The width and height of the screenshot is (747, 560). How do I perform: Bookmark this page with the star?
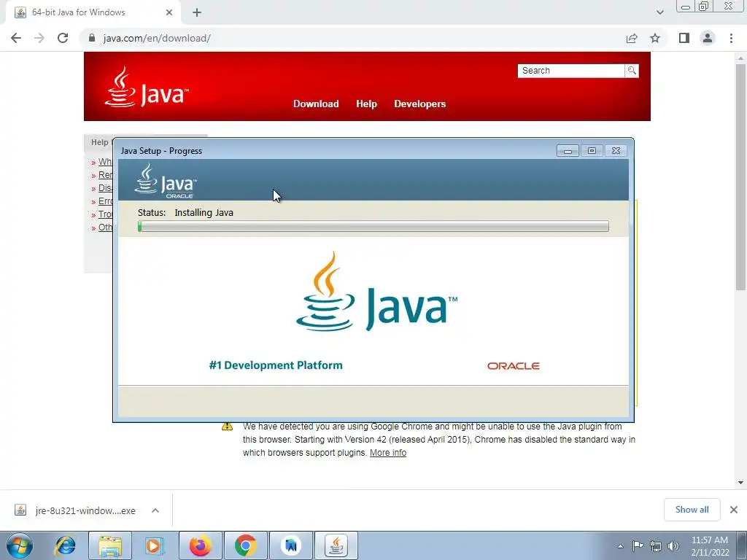pyautogui.click(x=656, y=38)
